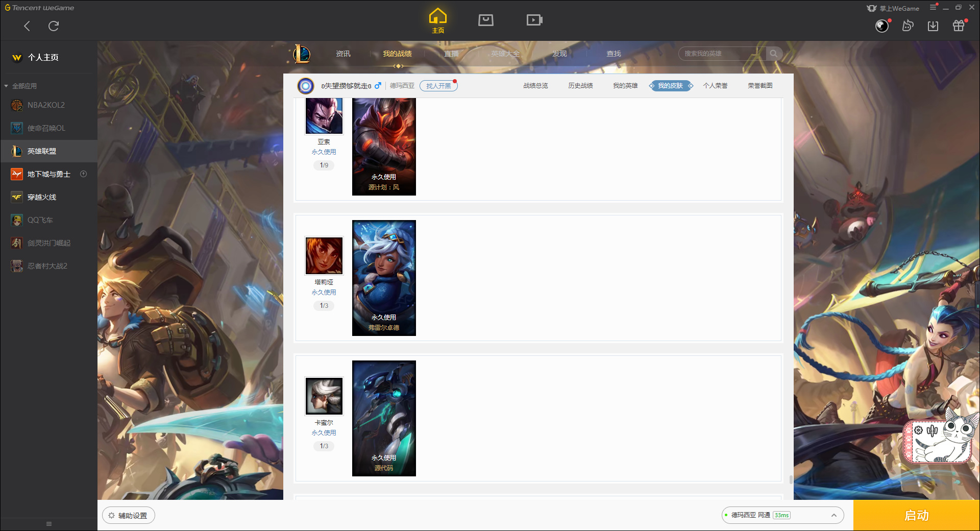Open the store icon in the top bar
The height and width of the screenshot is (531, 980).
486,20
